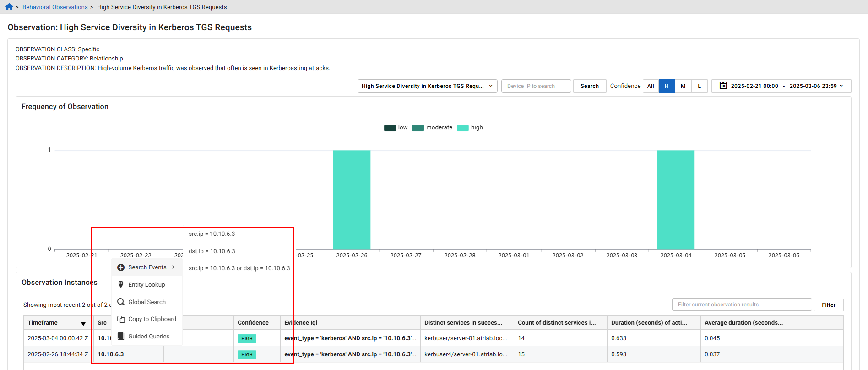Click the Global Search magnifier icon
The width and height of the screenshot is (868, 370).
[x=121, y=302]
